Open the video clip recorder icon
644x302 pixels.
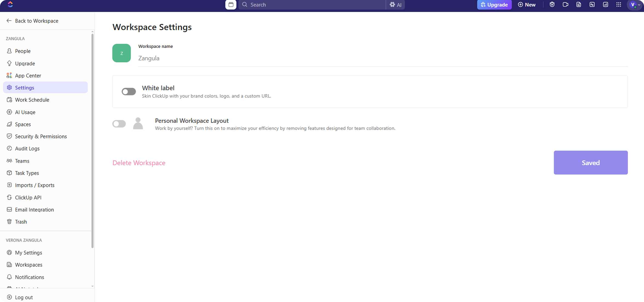565,5
